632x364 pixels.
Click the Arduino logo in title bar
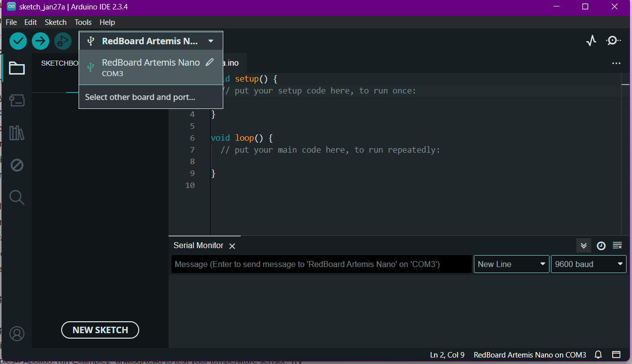[11, 6]
